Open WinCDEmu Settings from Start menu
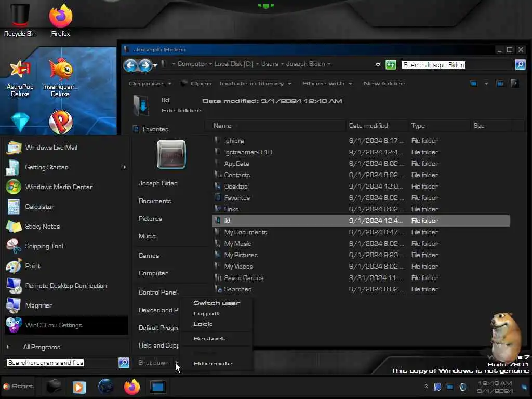The width and height of the screenshot is (532, 399). [x=66, y=325]
